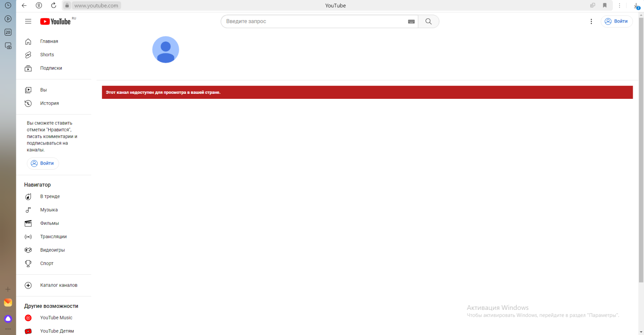Screen dimensions: 644x335
Task: Click the Главная home icon
Action: [28, 41]
